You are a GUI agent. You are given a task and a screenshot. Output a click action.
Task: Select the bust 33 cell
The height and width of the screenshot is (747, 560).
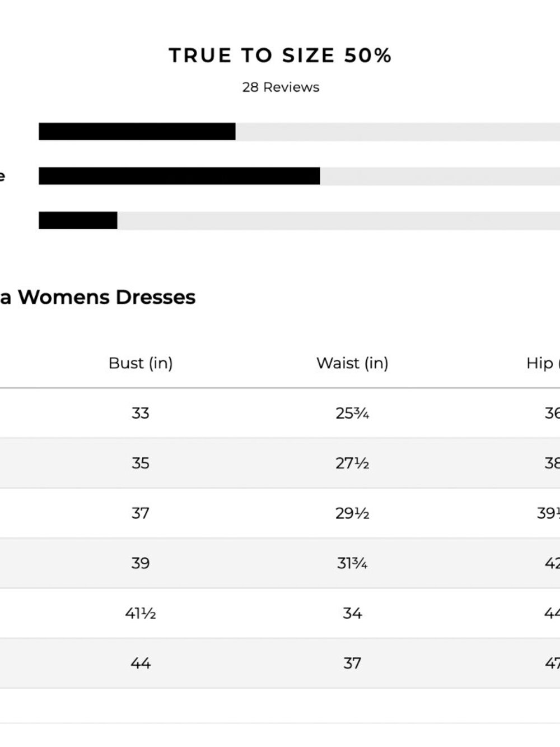(x=141, y=413)
